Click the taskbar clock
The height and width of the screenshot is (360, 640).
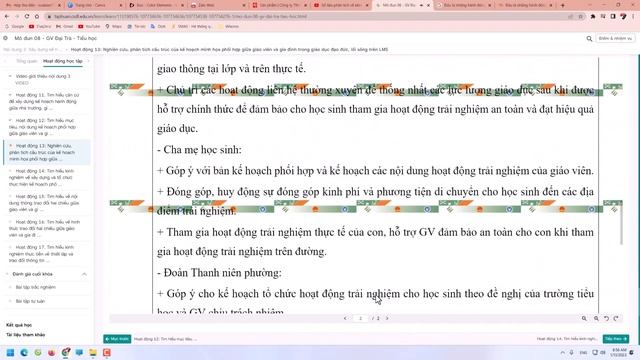point(619,353)
